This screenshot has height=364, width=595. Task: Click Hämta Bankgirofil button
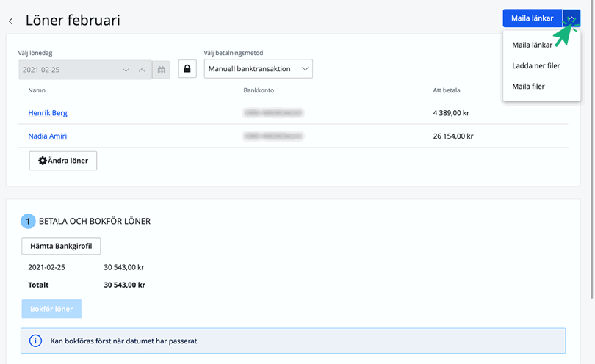point(61,246)
